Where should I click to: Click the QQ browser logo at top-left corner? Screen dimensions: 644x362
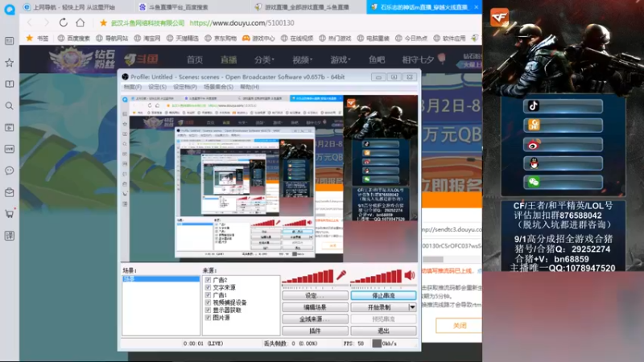(10, 9)
